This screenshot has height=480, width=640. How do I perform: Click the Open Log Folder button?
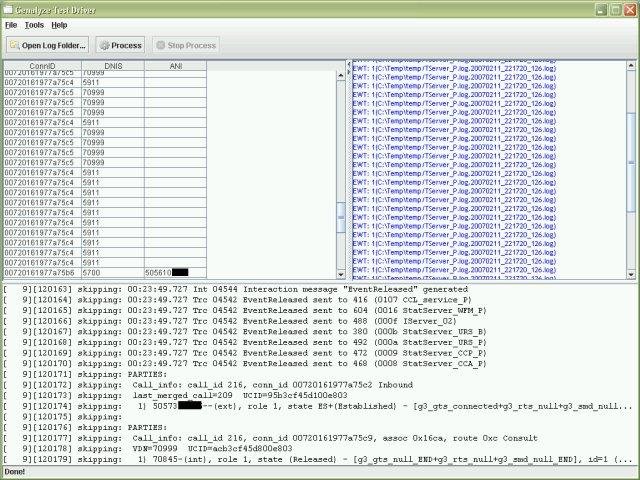47,45
